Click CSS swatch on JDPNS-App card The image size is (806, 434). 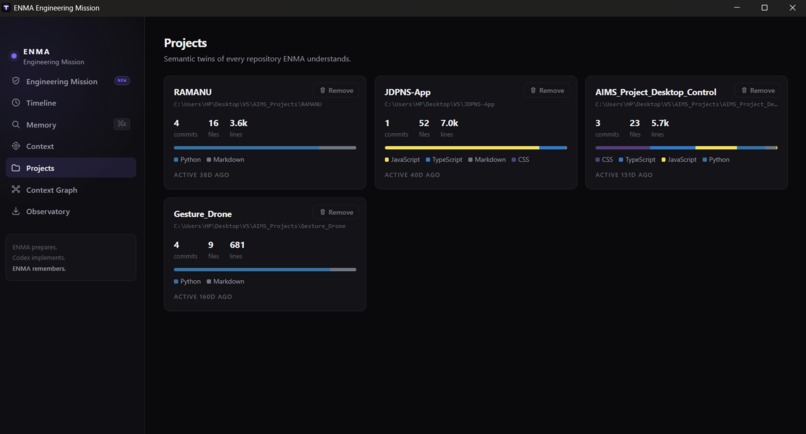coord(514,160)
